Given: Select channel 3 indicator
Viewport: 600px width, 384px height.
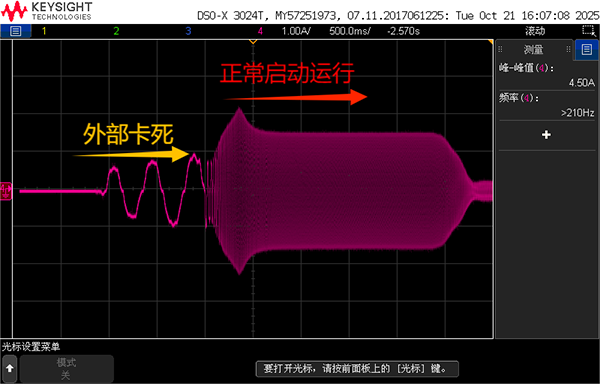Looking at the screenshot, I should (188, 31).
